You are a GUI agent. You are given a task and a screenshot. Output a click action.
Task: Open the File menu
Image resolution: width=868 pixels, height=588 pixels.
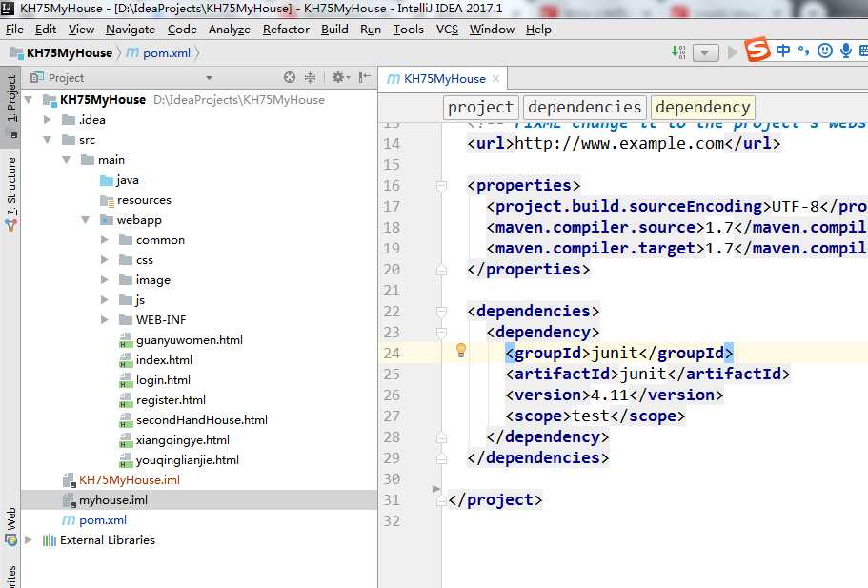14,30
